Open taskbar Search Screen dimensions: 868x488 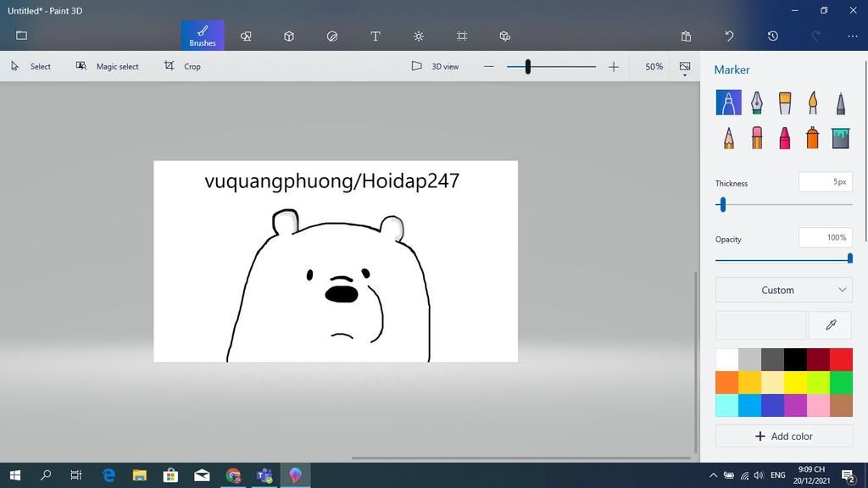pos(46,475)
